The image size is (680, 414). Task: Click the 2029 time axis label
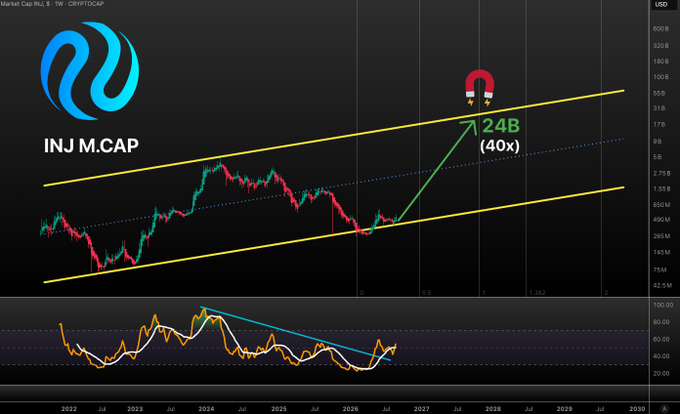[564, 409]
